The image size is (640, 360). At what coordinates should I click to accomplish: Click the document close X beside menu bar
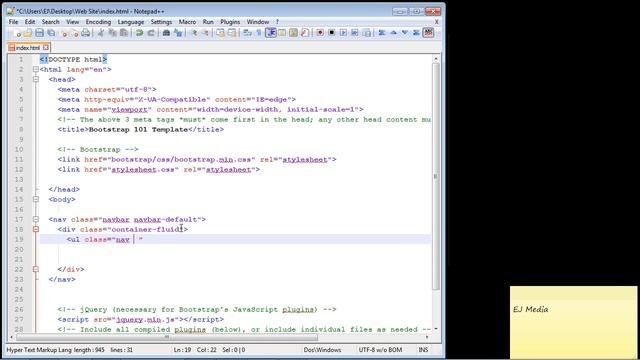click(436, 22)
